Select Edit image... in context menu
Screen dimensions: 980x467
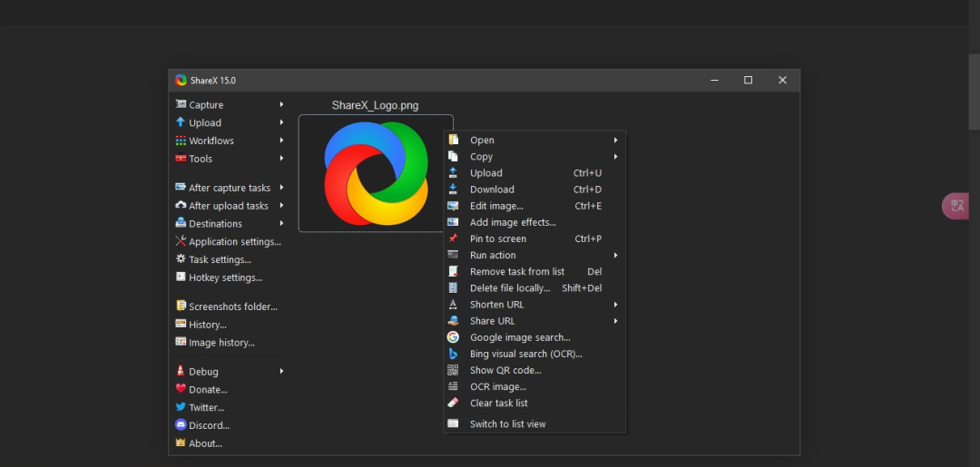[x=534, y=206]
